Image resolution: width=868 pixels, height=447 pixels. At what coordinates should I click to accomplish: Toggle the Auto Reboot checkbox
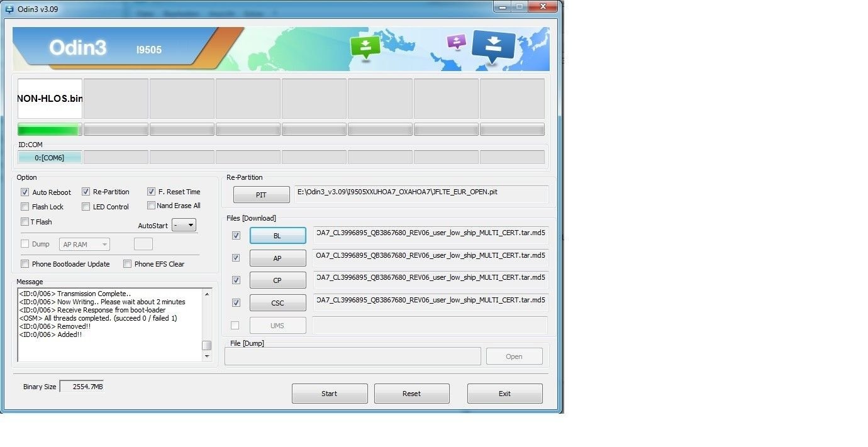click(25, 192)
